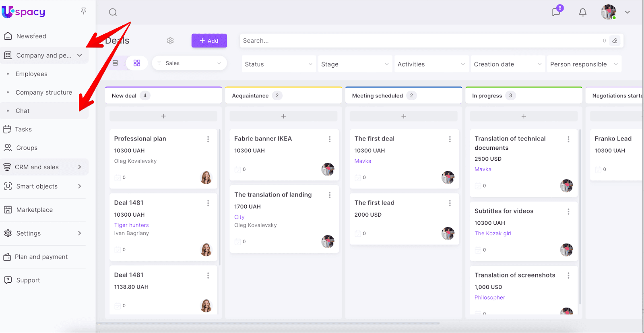Click the Add deal button
This screenshot has width=644, height=333.
point(209,41)
